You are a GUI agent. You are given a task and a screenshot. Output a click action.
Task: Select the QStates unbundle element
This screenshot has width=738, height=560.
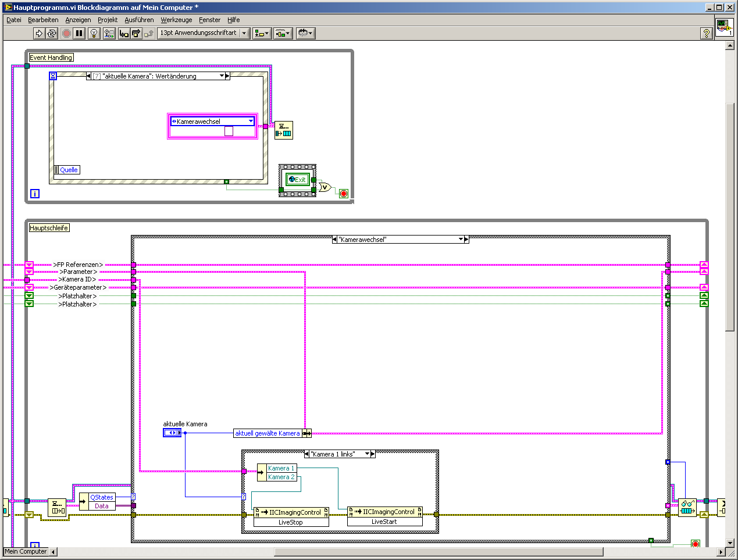coord(102,497)
